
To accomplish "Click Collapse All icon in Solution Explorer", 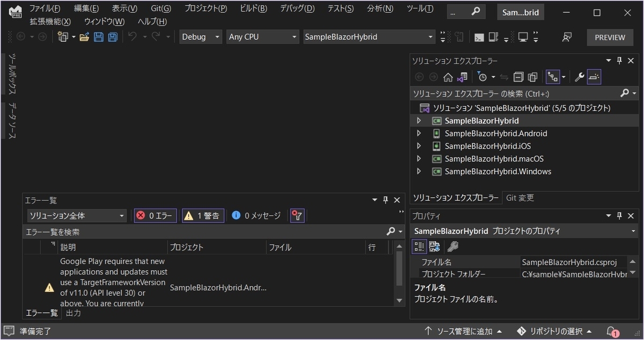I will click(x=518, y=77).
